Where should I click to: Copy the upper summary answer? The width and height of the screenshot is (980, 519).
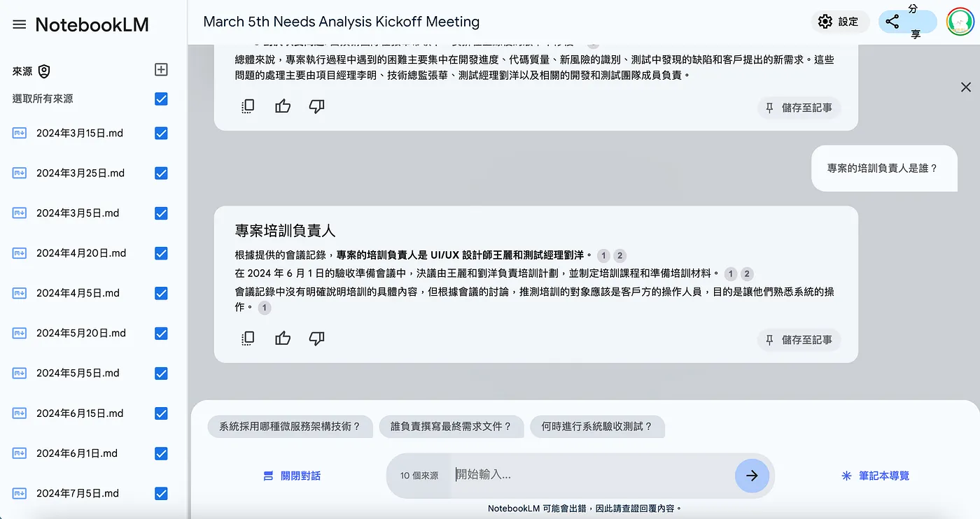[248, 106]
